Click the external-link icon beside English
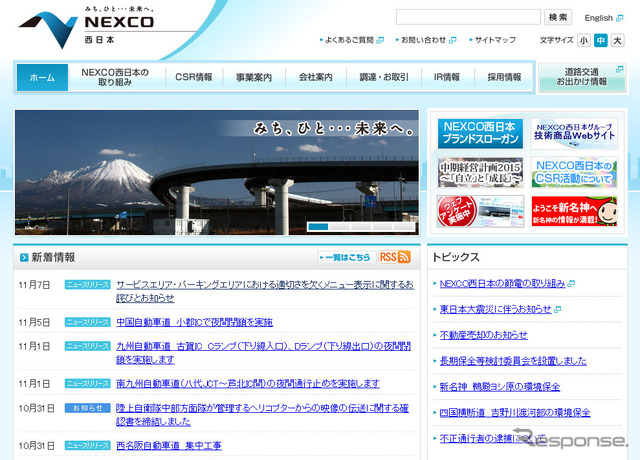The width and height of the screenshot is (640, 460). [620, 18]
